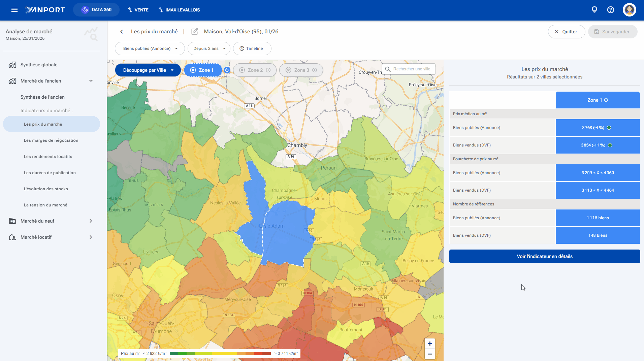Click the Timeline clock icon
The height and width of the screenshot is (361, 644).
click(x=242, y=48)
